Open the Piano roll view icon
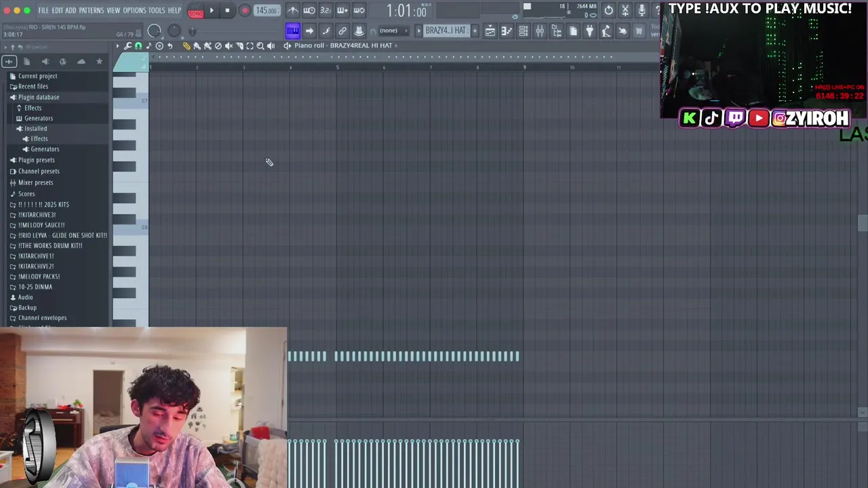Viewport: 868px width, 488px height. tap(507, 30)
